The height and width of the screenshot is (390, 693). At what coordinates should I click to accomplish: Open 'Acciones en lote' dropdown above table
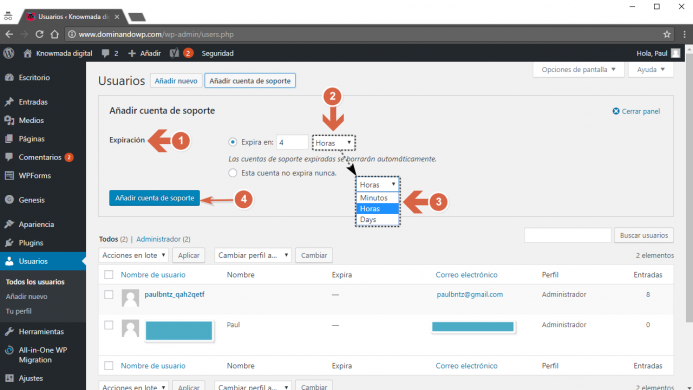[x=133, y=255]
